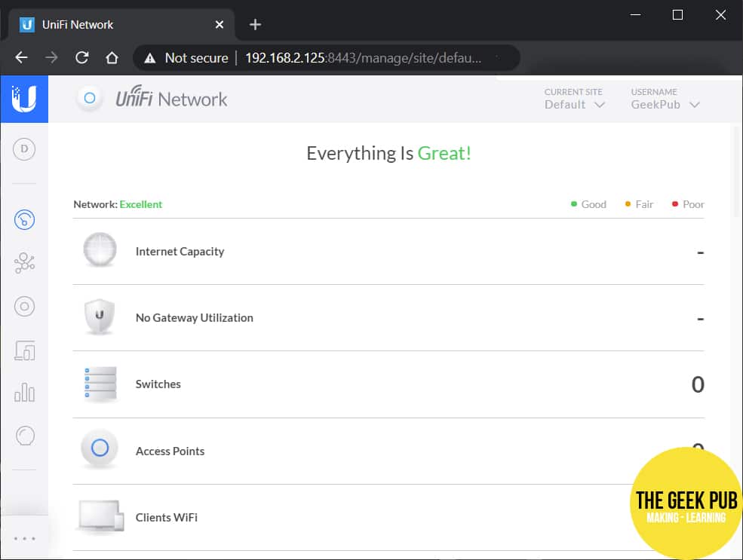Open the Insights circular icon in the sidebar
Screen dimensions: 743x560
coord(25,436)
